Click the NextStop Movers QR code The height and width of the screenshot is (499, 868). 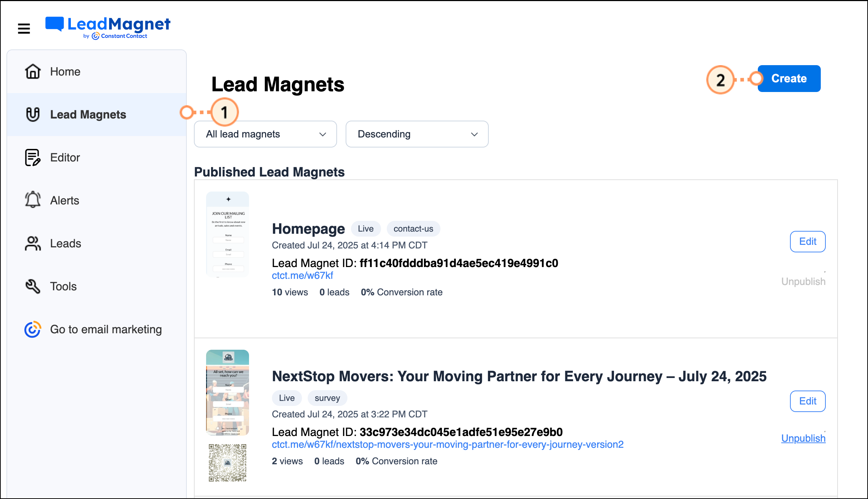[x=228, y=463]
